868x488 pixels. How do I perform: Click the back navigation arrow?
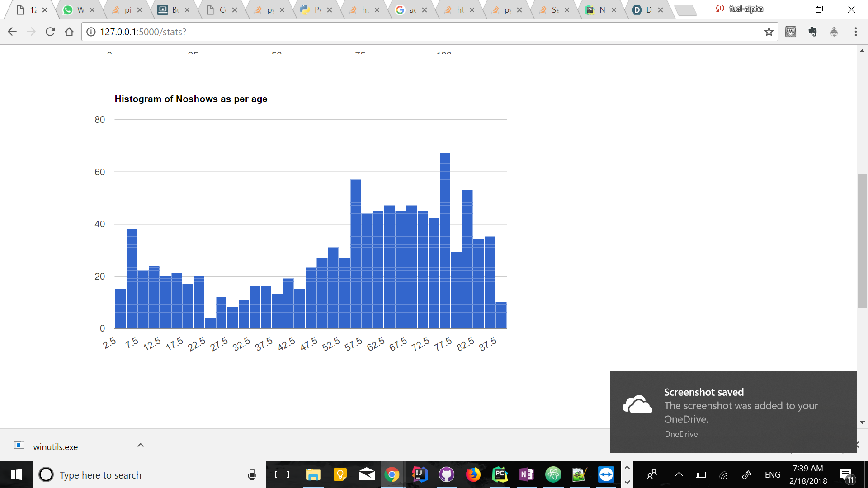pyautogui.click(x=12, y=32)
